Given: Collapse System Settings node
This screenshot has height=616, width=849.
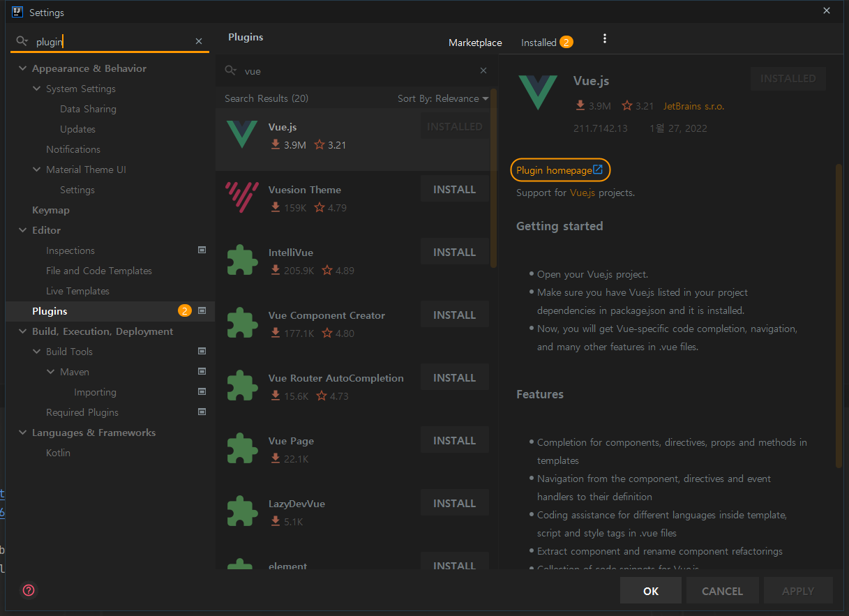Looking at the screenshot, I should pos(37,89).
